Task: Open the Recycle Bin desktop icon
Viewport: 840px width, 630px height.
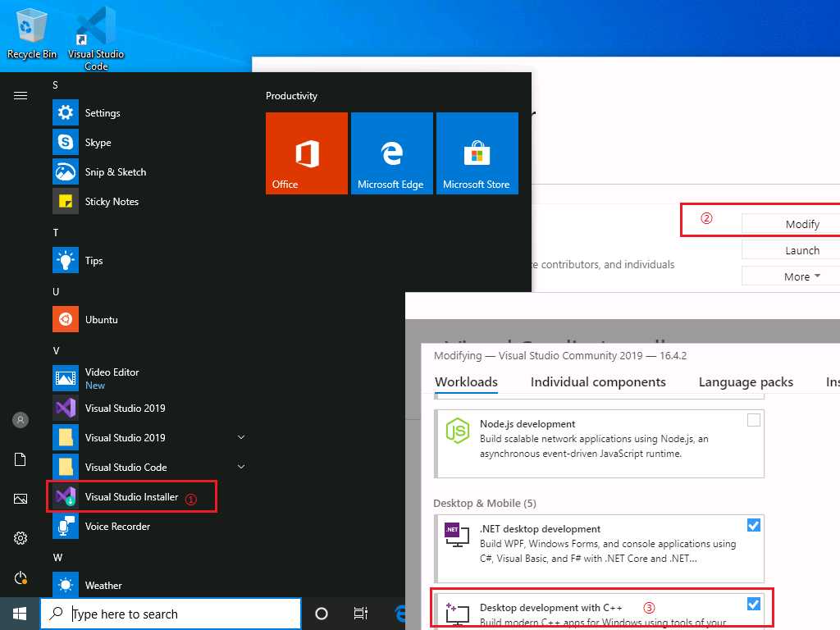Action: click(x=32, y=32)
